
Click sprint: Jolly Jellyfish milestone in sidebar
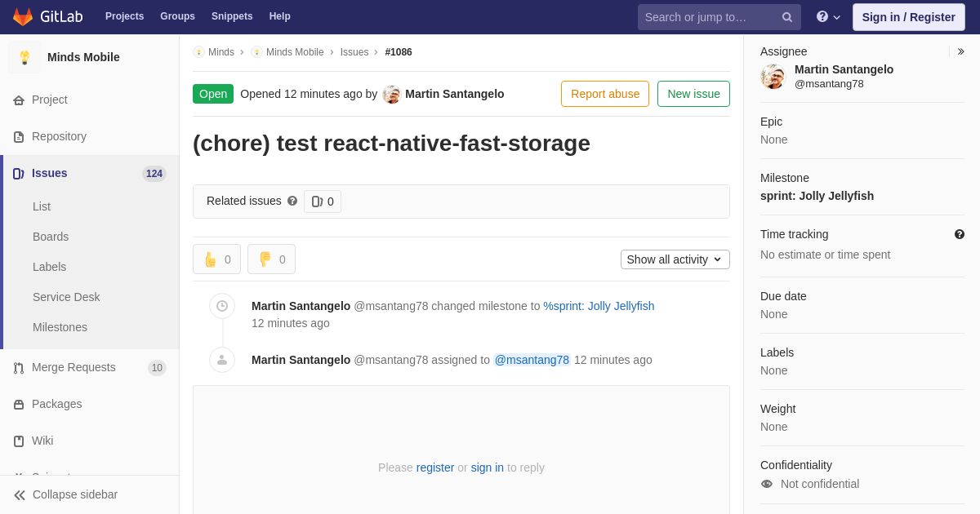click(x=817, y=196)
